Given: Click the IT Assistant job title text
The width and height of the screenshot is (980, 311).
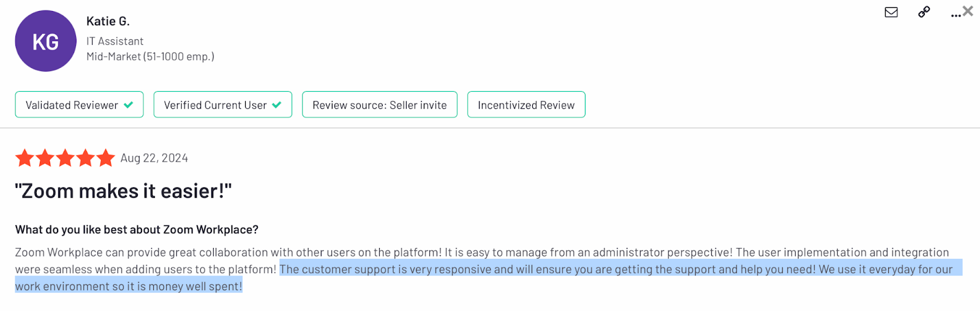Looking at the screenshot, I should (x=115, y=41).
